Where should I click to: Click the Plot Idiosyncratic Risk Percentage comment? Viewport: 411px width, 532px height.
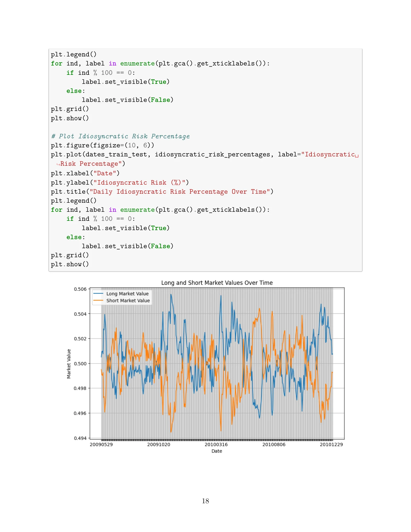pyautogui.click(x=120, y=136)
